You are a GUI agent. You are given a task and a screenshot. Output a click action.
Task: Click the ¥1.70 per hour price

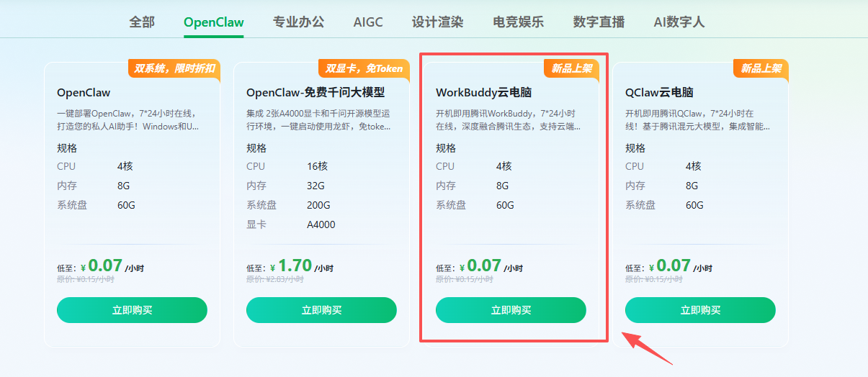pyautogui.click(x=294, y=265)
